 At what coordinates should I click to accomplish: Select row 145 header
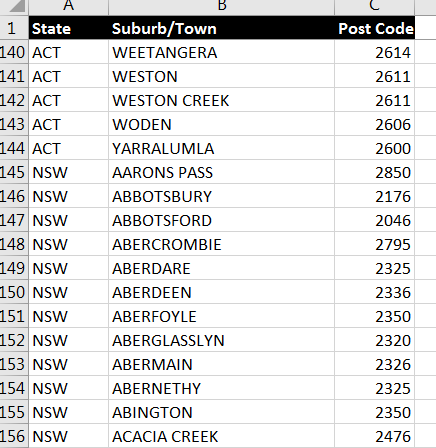(14, 172)
